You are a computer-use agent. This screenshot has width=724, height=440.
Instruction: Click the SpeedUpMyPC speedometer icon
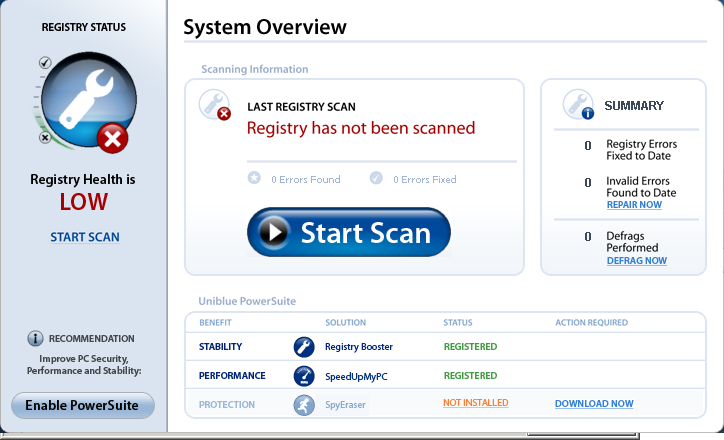point(304,376)
